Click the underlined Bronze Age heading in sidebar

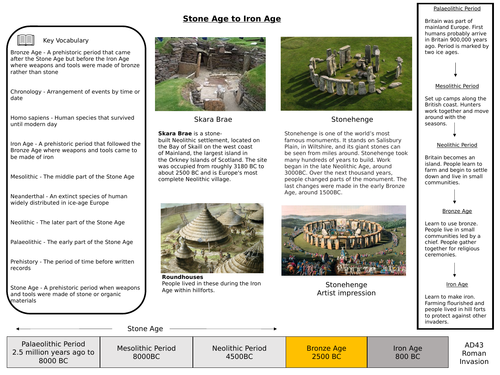pyautogui.click(x=457, y=211)
